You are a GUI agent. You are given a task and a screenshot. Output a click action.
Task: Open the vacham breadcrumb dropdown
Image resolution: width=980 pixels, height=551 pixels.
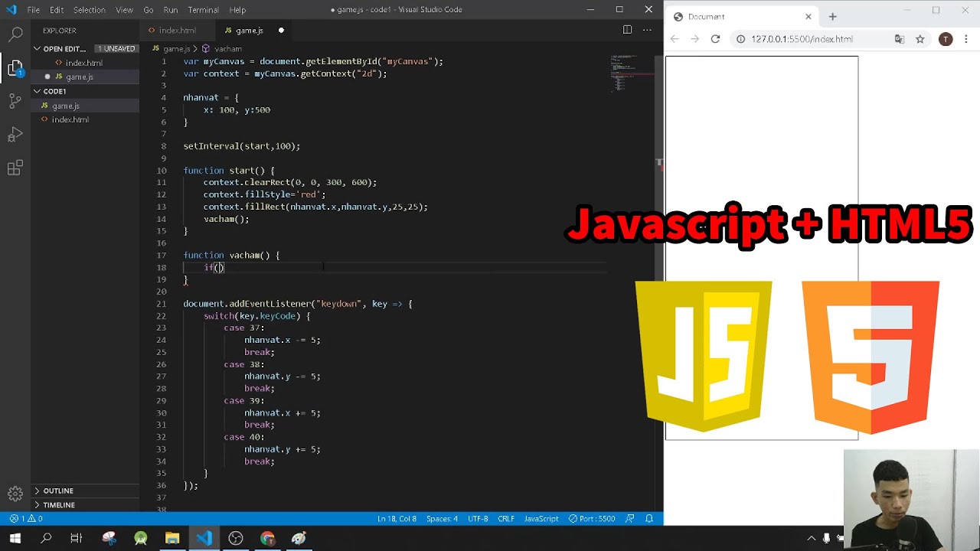[x=222, y=48]
